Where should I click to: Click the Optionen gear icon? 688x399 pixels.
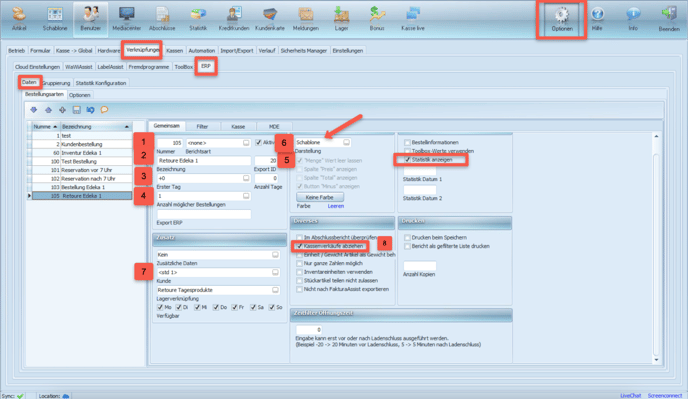point(562,15)
